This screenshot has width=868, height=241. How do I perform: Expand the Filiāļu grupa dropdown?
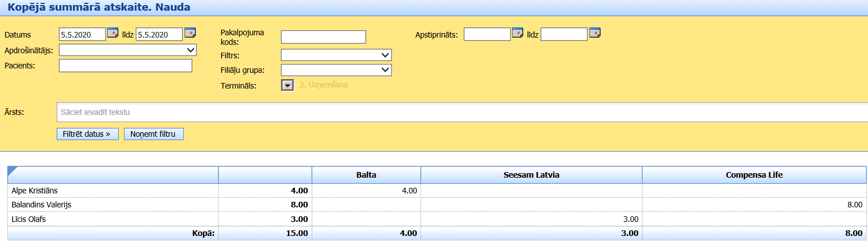tap(336, 70)
